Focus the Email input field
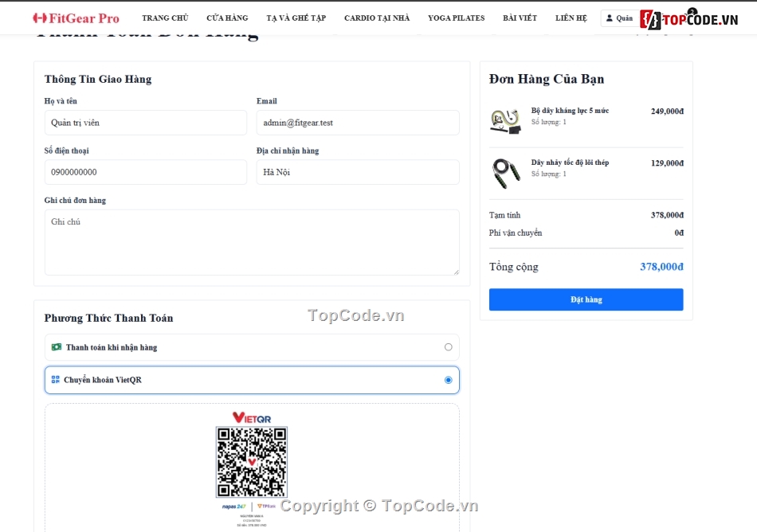The image size is (757, 532). coord(358,123)
